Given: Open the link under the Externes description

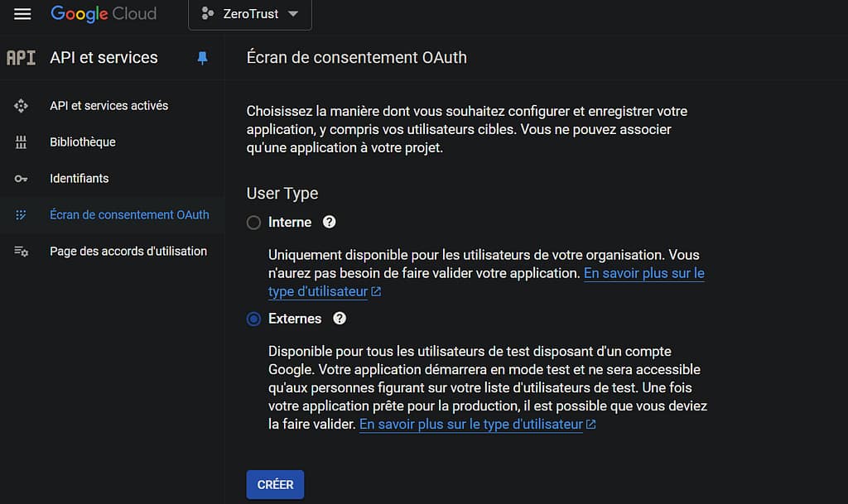Looking at the screenshot, I should [x=471, y=424].
